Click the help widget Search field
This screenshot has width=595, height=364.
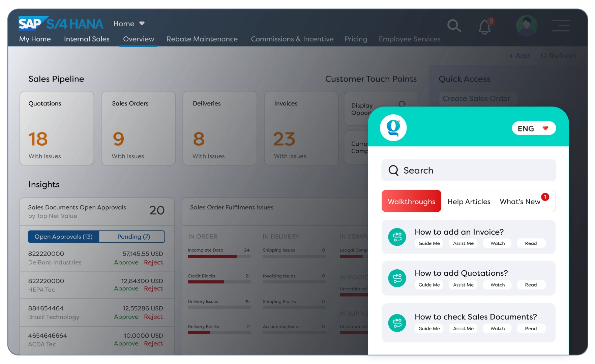coord(469,170)
